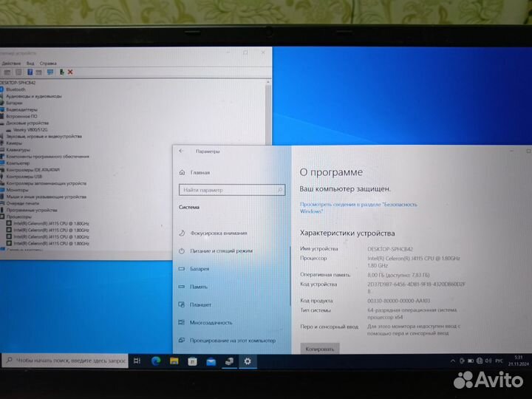This screenshot has width=532, height=399.
Task: Click the back arrow in Параметры window
Action: pyautogui.click(x=182, y=151)
